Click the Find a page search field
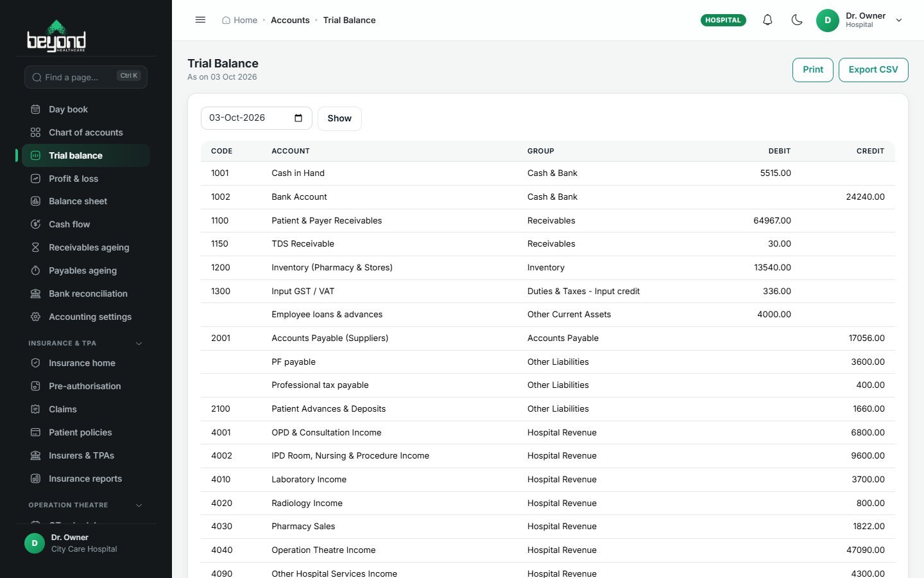 [x=86, y=77]
